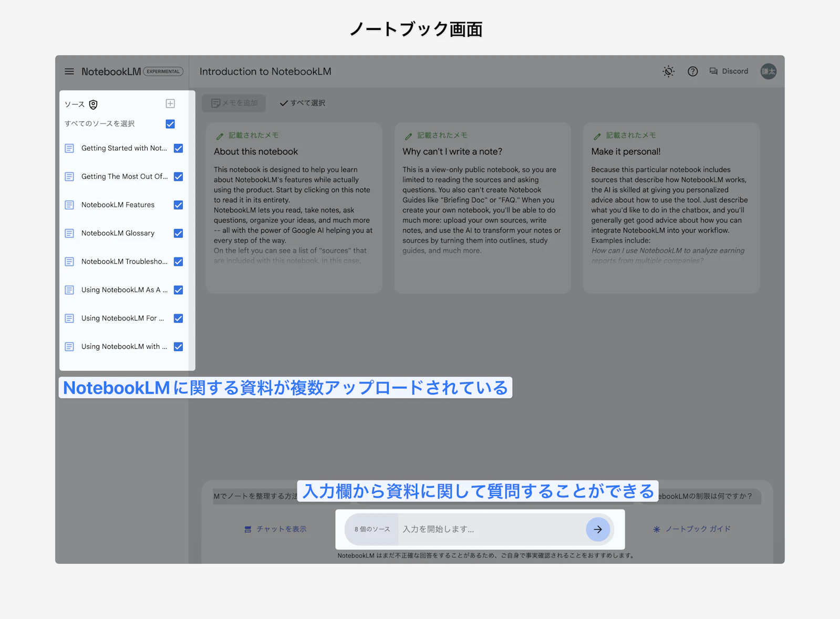Uncheck Getting Started with Not... source
Image resolution: width=840 pixels, height=619 pixels.
pyautogui.click(x=179, y=148)
